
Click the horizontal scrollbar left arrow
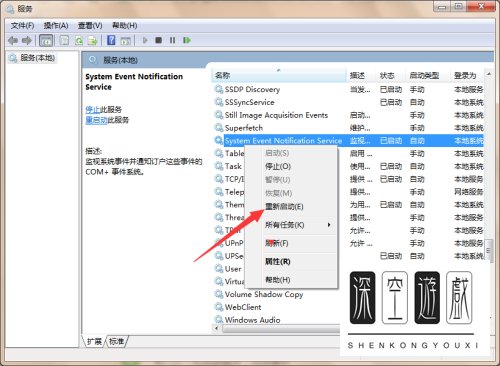217,329
